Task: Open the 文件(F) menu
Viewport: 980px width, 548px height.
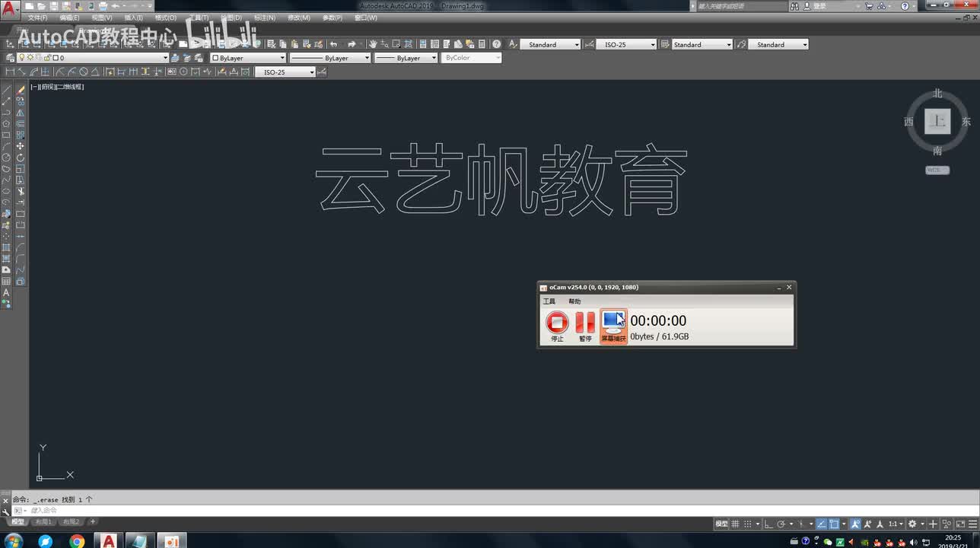Action: point(37,18)
